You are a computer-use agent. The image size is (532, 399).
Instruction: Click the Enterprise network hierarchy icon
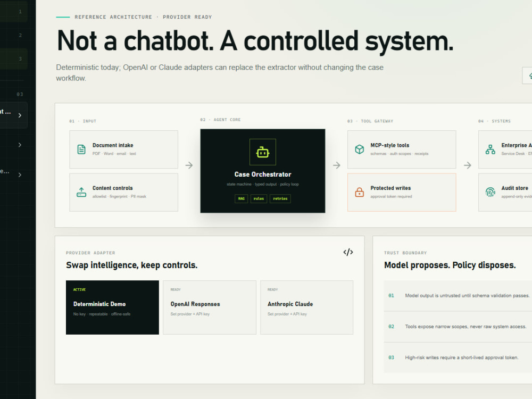click(491, 149)
